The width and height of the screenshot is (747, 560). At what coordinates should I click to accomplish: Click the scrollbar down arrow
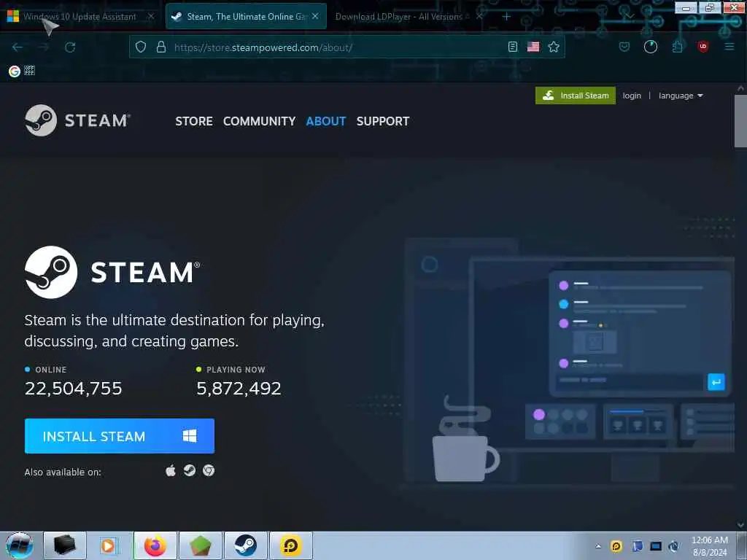tap(740, 525)
